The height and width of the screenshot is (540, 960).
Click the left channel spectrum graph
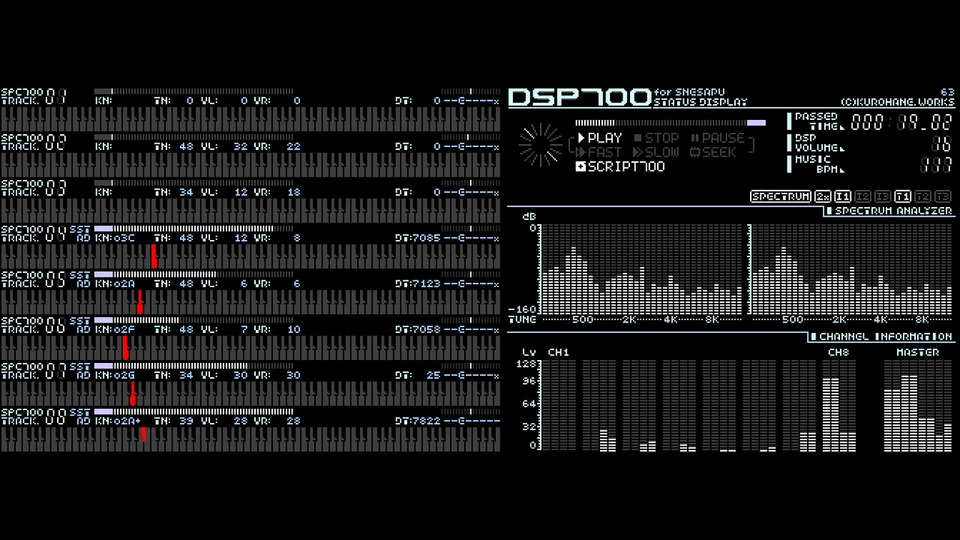642,269
